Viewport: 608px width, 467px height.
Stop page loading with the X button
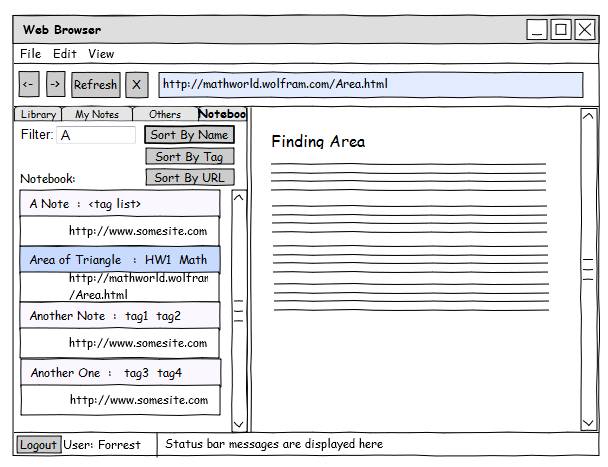[x=137, y=85]
